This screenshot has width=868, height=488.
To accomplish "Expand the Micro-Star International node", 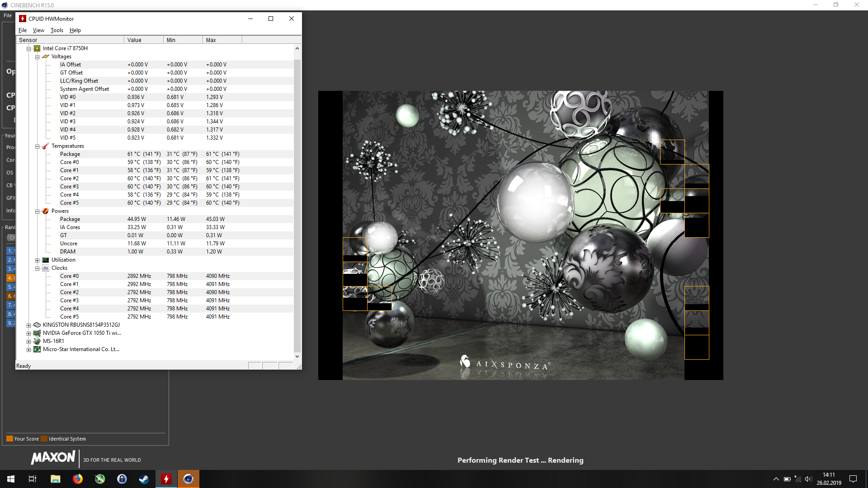I will [x=29, y=350].
